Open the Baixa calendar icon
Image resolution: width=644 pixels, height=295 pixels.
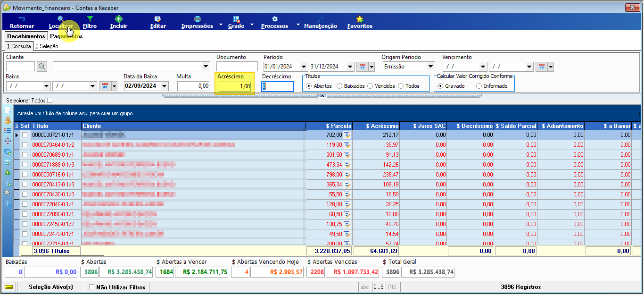(x=105, y=86)
